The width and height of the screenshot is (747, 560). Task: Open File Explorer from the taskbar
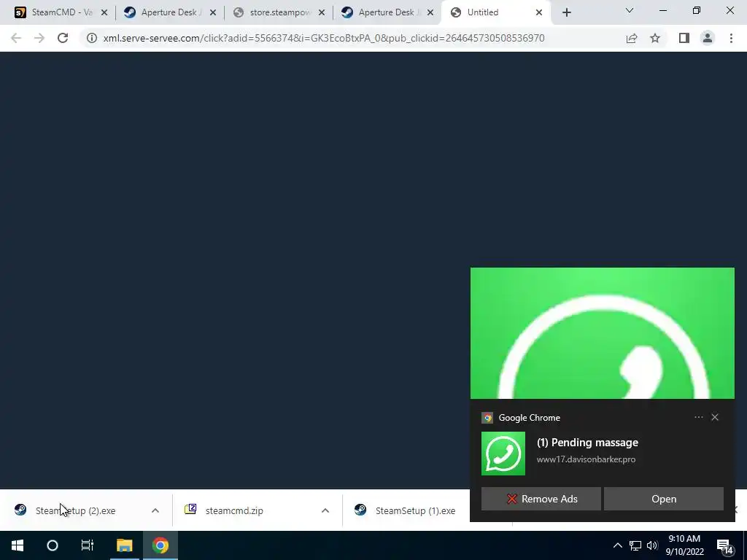pos(124,545)
